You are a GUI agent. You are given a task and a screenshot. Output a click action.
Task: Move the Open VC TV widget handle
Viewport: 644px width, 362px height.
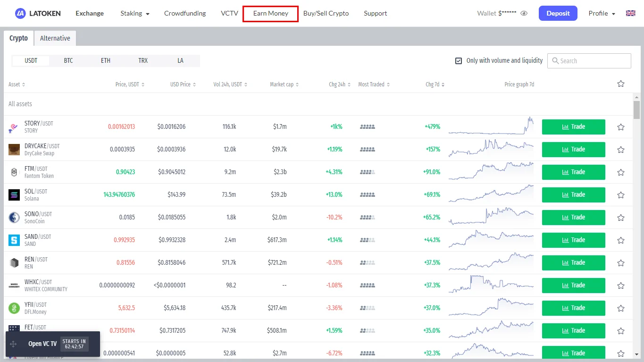pos(13,344)
